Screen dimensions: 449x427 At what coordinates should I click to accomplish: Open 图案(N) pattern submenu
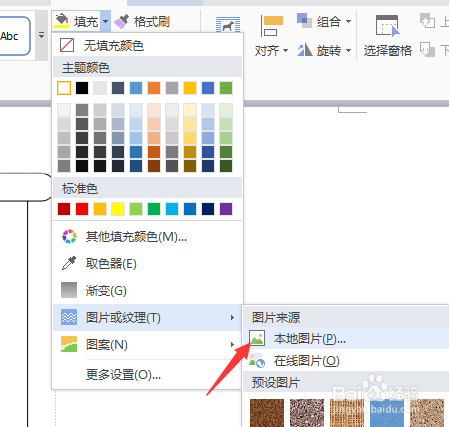pyautogui.click(x=147, y=344)
